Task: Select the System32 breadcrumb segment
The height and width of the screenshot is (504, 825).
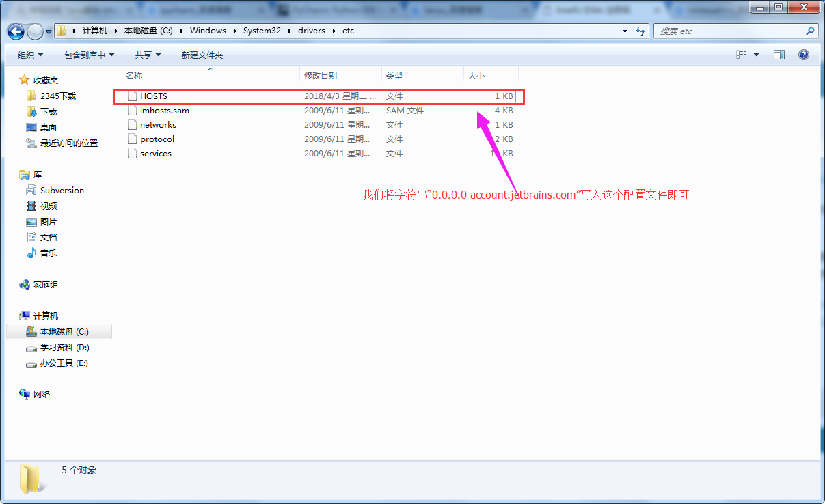Action: [262, 31]
